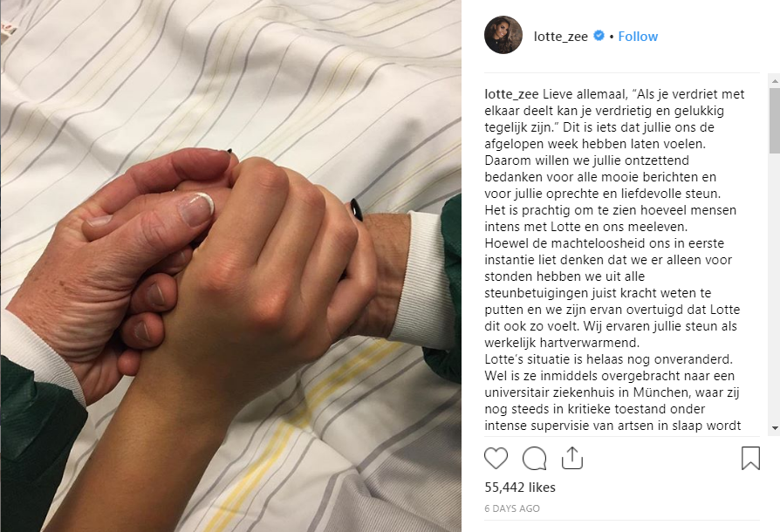Click the caption scrollbar up arrow

click(x=775, y=80)
